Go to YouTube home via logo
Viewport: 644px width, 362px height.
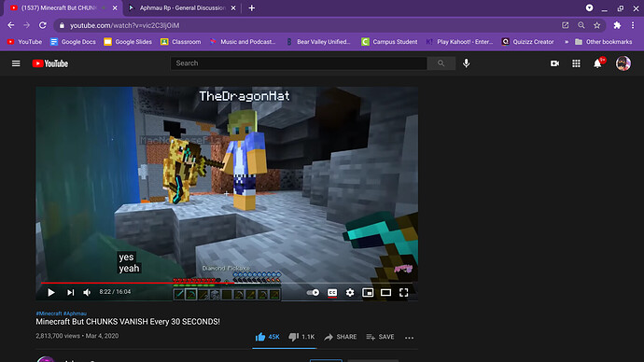pos(50,63)
